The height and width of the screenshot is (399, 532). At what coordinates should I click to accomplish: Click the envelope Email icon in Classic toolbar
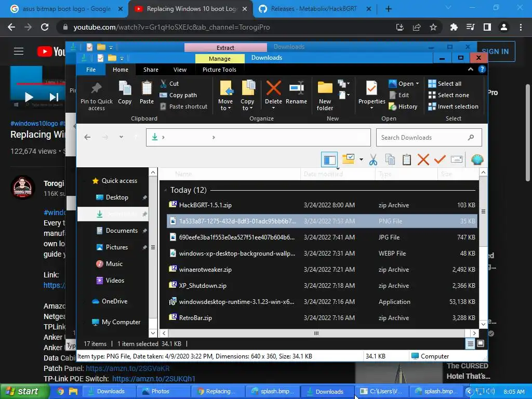pos(457,159)
